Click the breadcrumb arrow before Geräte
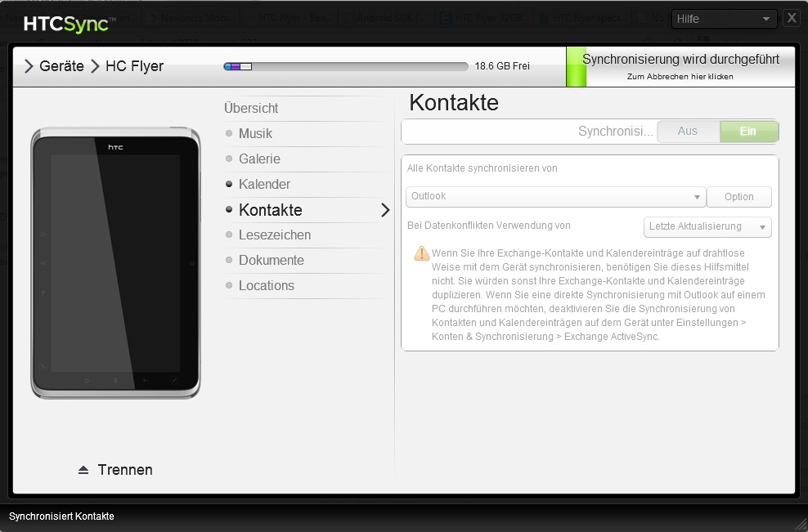 [29, 66]
